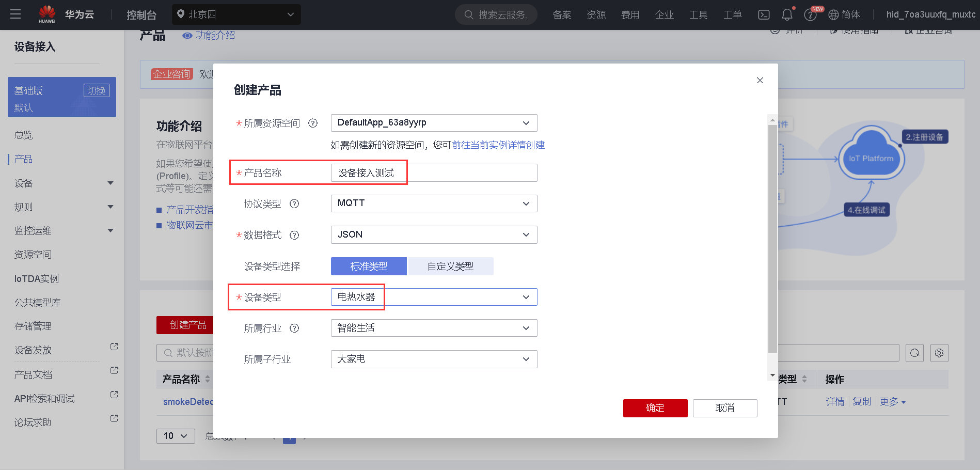
Task: Confirm product creation with 确定
Action: [x=655, y=408]
